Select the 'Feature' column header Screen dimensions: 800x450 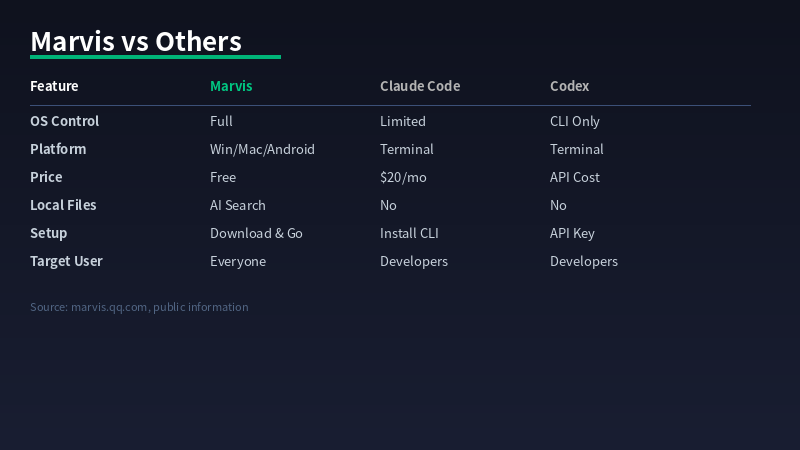(54, 86)
